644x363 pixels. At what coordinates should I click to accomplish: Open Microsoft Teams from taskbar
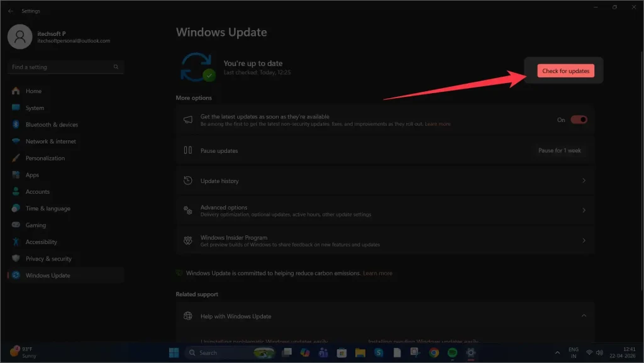click(323, 353)
